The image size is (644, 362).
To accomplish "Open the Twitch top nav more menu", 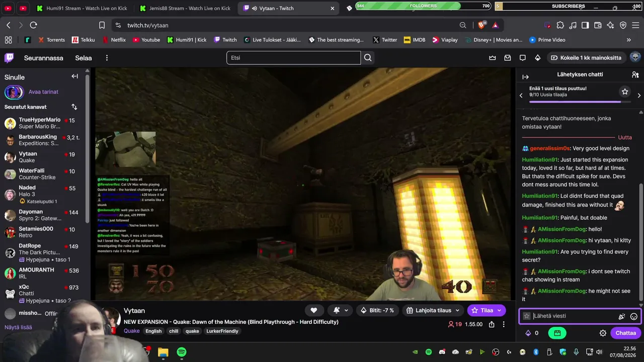I will pos(107,58).
